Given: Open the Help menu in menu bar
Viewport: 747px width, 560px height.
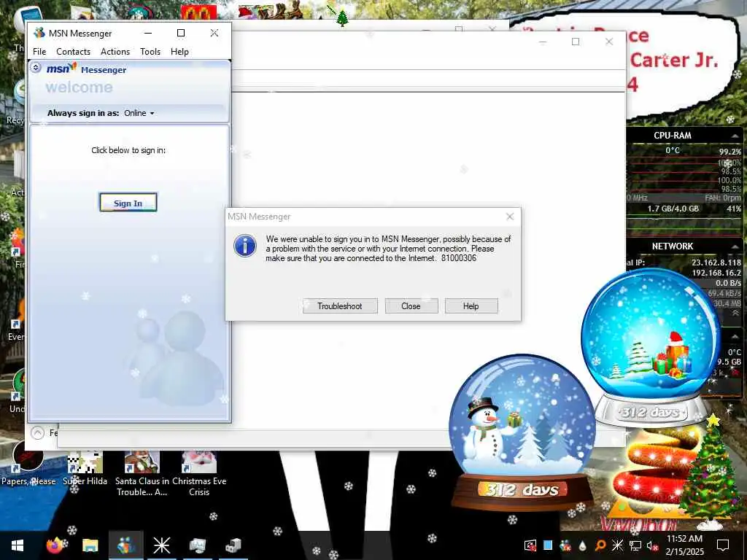Looking at the screenshot, I should (179, 52).
